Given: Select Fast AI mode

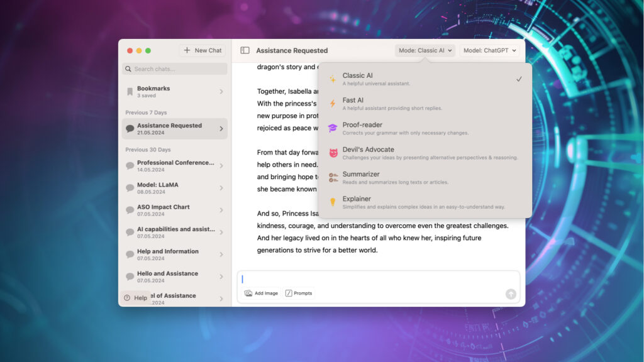Looking at the screenshot, I should tap(425, 104).
